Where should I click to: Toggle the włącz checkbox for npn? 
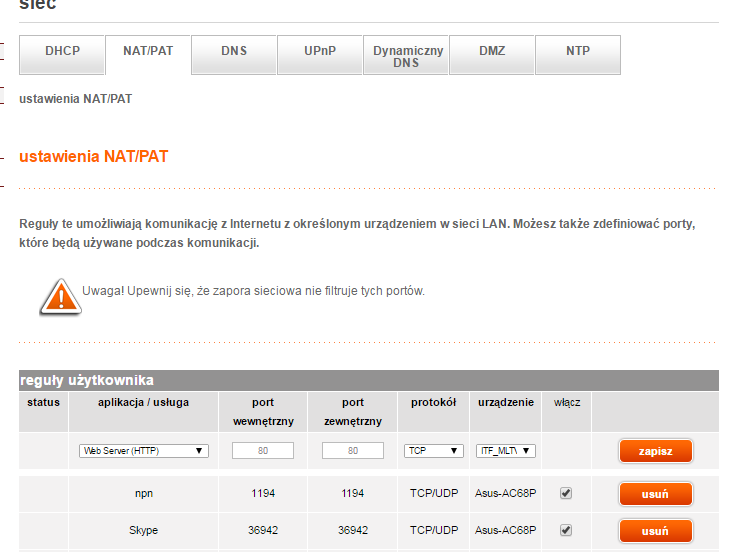[566, 494]
